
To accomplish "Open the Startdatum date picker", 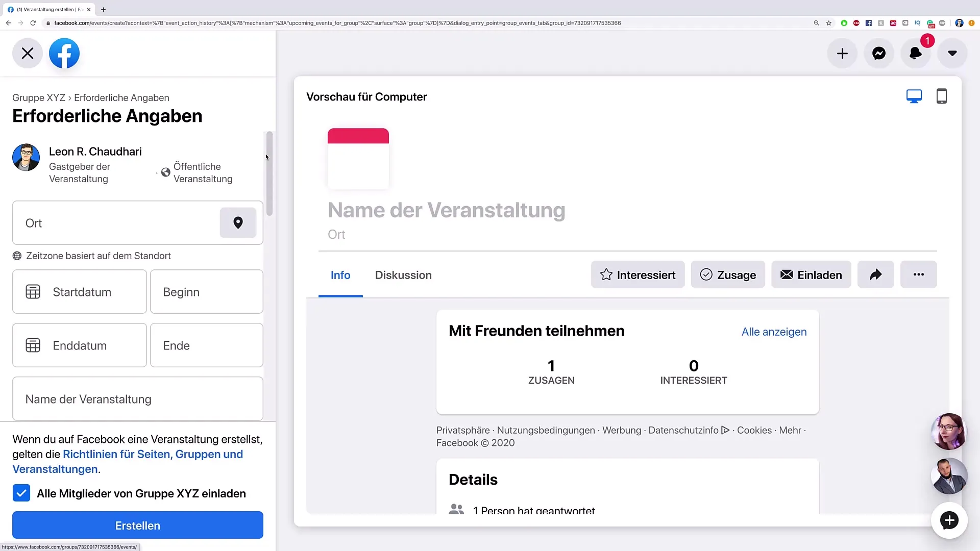I will [80, 292].
